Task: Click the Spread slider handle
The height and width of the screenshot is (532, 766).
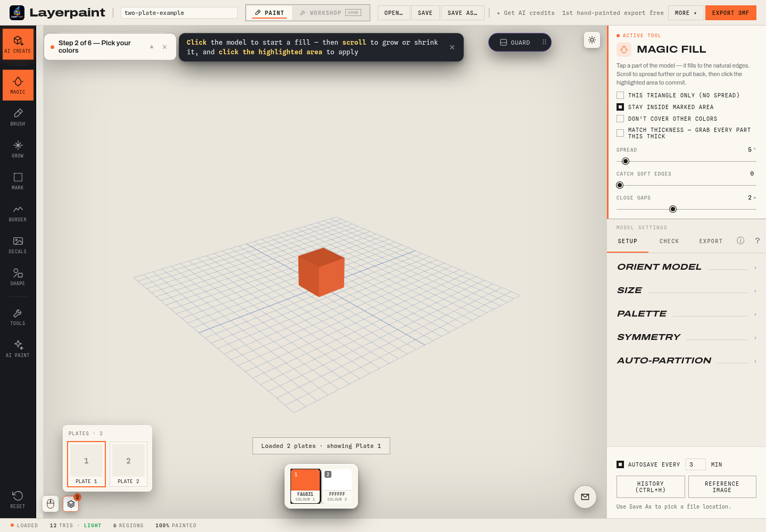Action: (626, 161)
